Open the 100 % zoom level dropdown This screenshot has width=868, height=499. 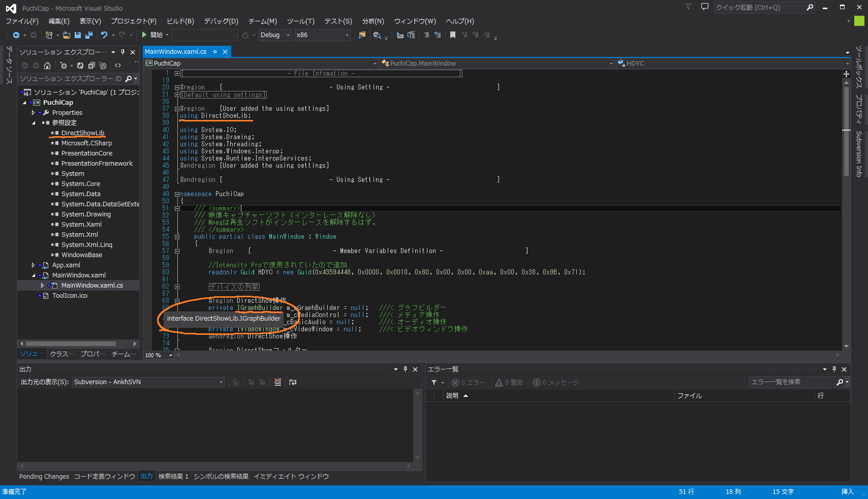[158, 355]
